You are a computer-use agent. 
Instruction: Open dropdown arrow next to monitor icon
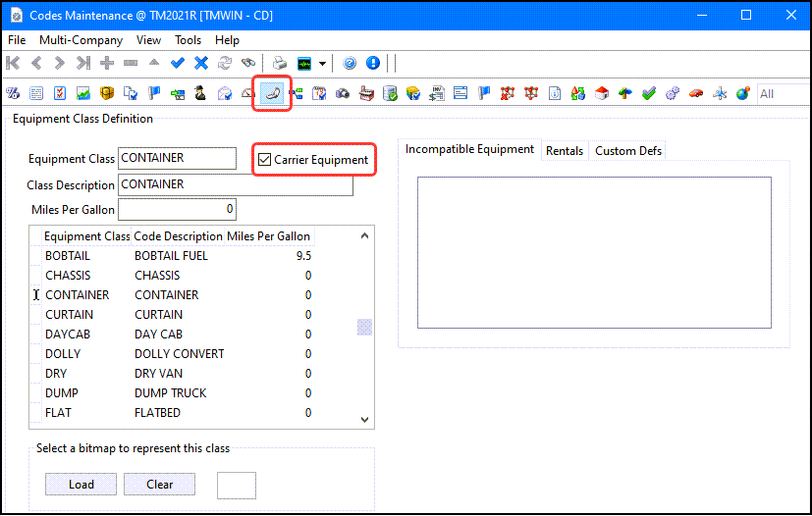(x=322, y=64)
